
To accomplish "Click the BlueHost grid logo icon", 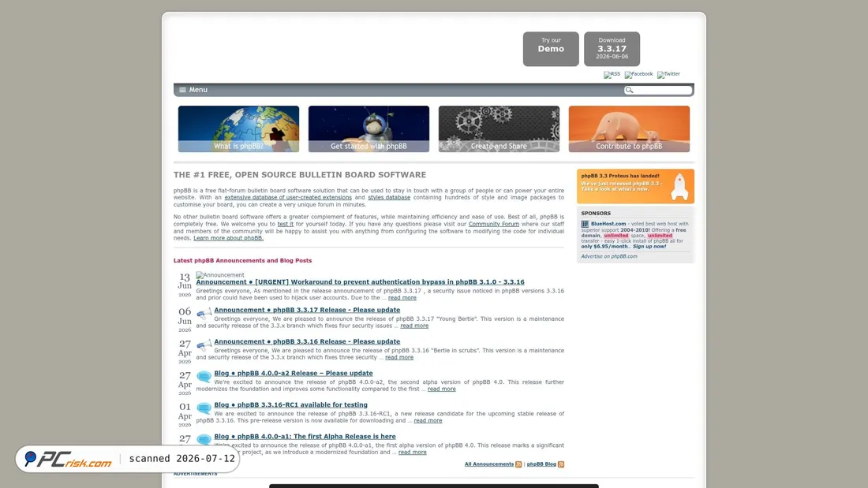I will (585, 224).
